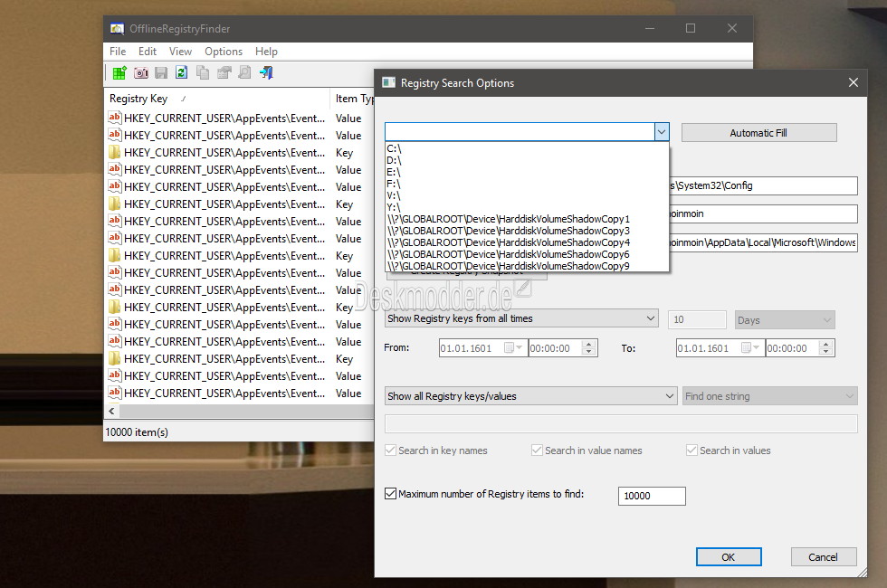Click the exit door toolbar icon
Screen dimensions: 887x588
266,72
